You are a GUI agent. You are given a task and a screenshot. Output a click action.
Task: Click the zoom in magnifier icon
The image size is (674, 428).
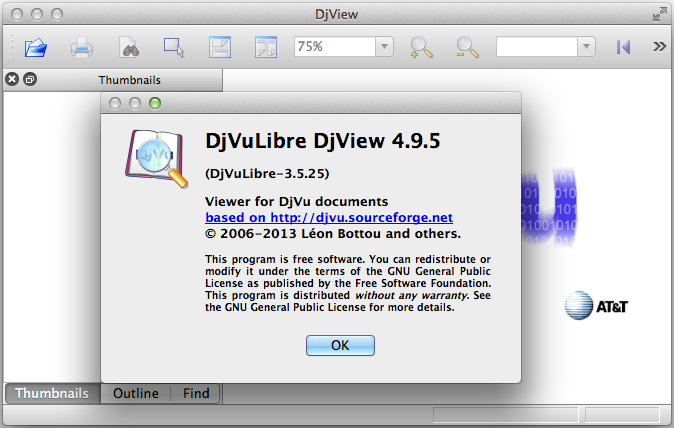click(421, 47)
